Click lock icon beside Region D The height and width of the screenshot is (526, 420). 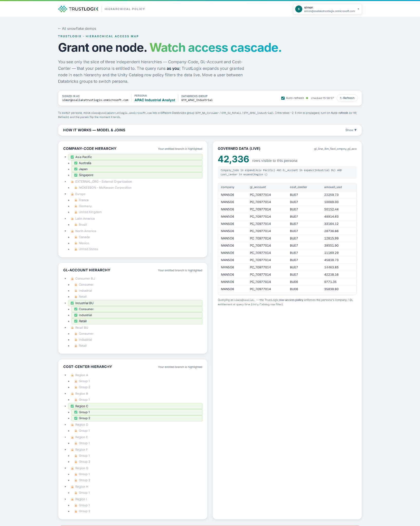[72, 425]
